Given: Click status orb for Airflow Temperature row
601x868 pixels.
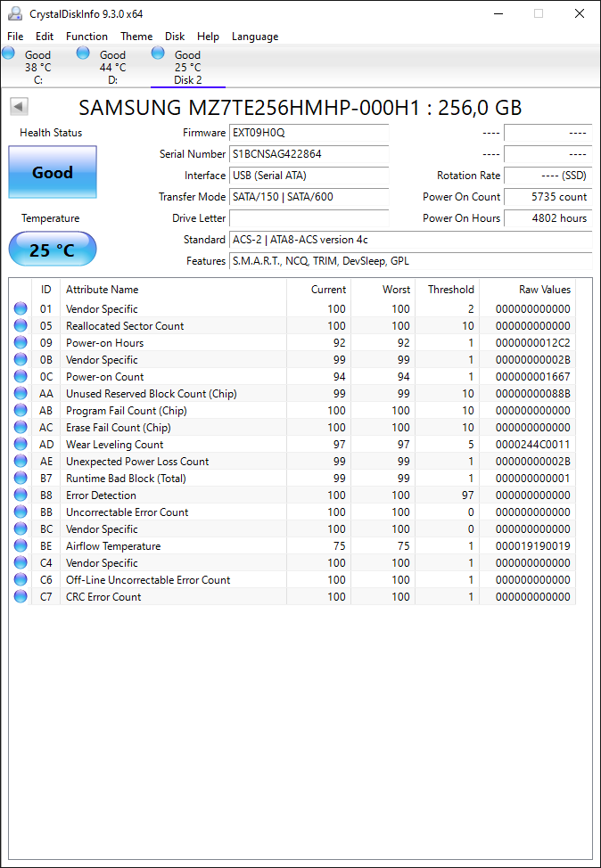Looking at the screenshot, I should point(21,545).
